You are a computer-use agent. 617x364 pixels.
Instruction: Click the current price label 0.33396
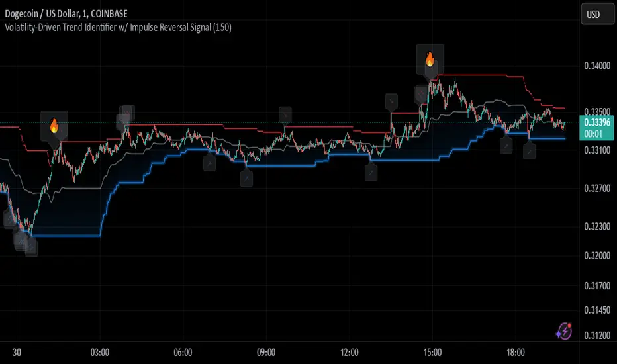click(596, 122)
